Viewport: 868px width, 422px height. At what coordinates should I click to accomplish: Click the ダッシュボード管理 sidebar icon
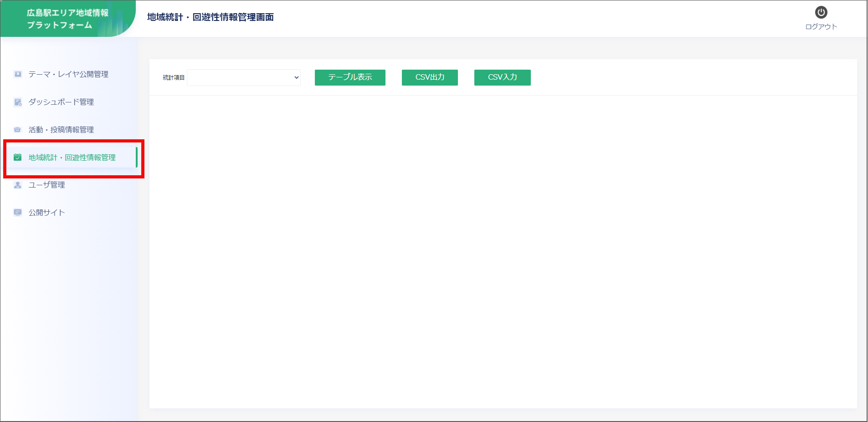pyautogui.click(x=18, y=102)
